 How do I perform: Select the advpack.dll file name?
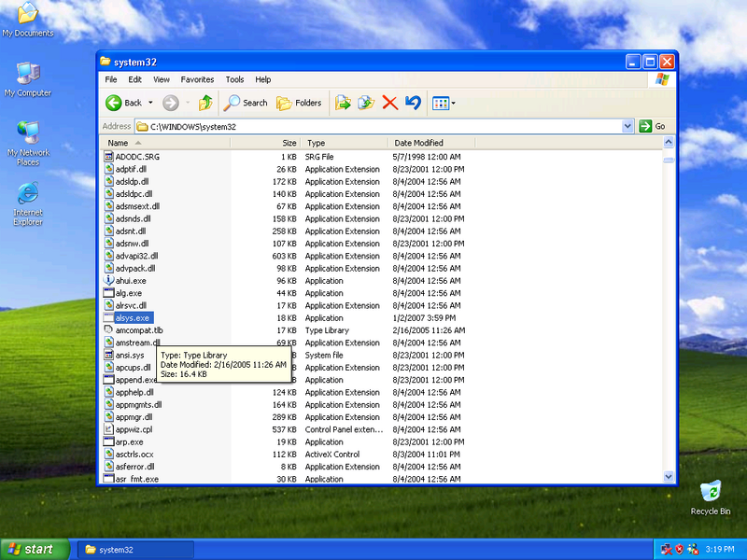[x=135, y=268]
